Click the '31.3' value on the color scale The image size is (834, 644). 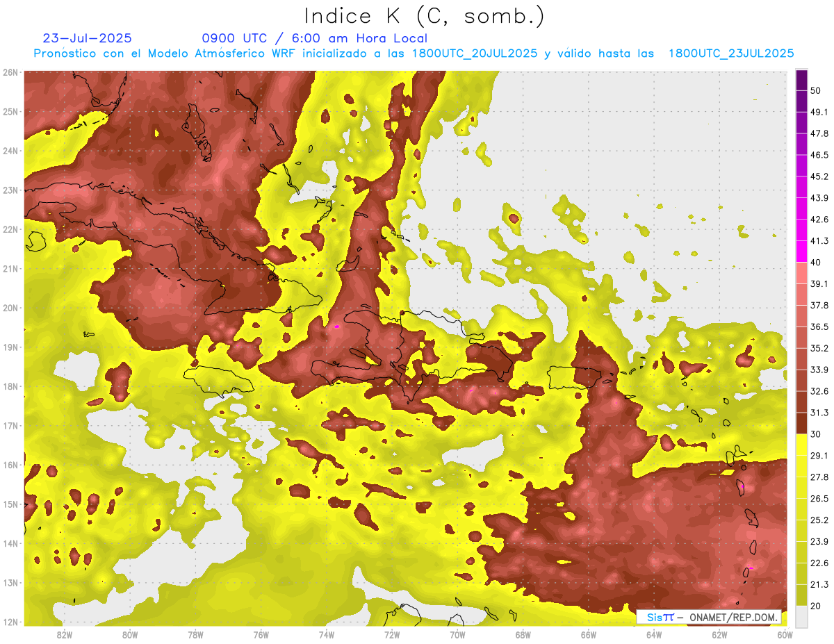[819, 413]
